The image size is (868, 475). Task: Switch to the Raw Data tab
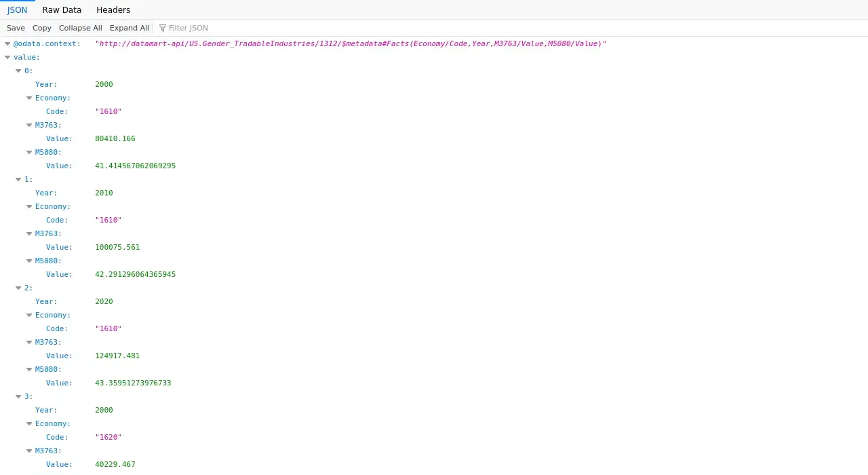[62, 10]
